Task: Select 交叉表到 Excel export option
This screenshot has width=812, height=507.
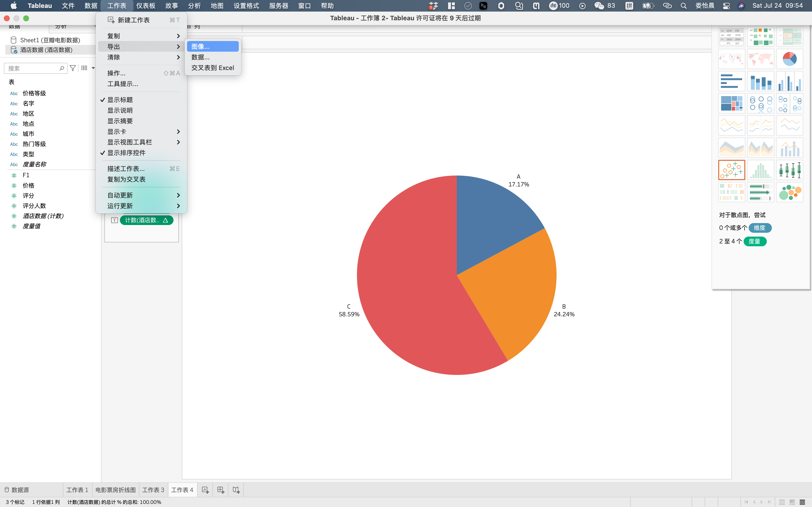Action: [212, 68]
